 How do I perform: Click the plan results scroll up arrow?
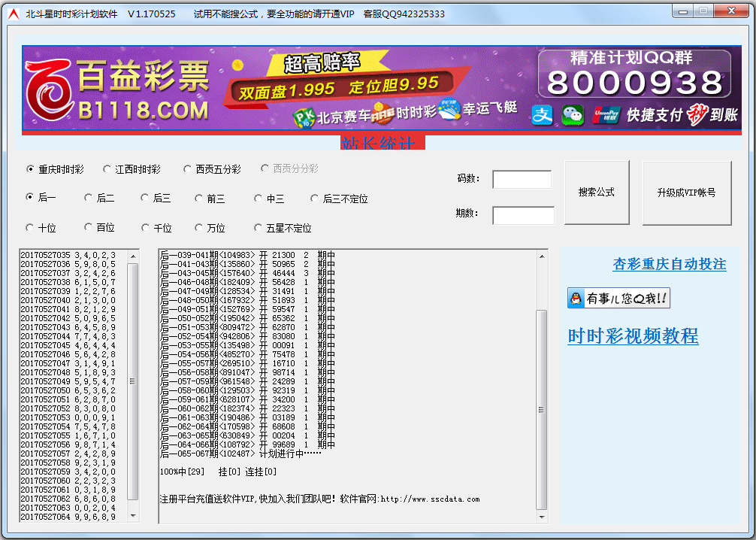[x=541, y=256]
